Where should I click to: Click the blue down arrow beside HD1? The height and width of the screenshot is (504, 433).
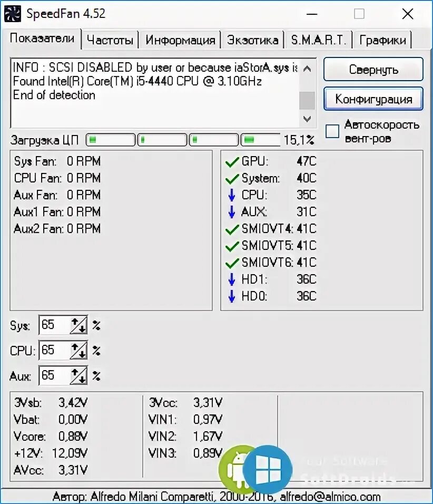pyautogui.click(x=232, y=279)
